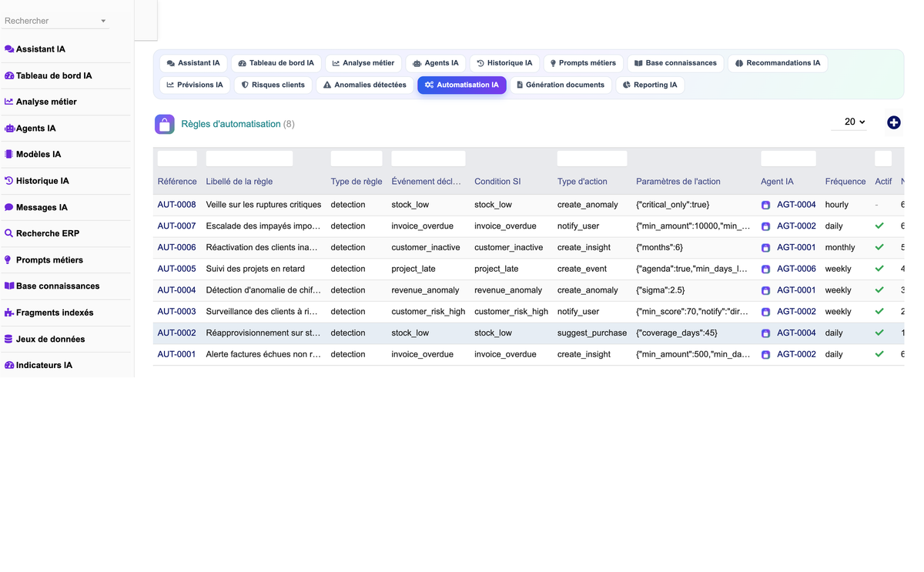Click the Base connaissances sidebar book icon
The height and width of the screenshot is (572, 924).
[x=9, y=286]
